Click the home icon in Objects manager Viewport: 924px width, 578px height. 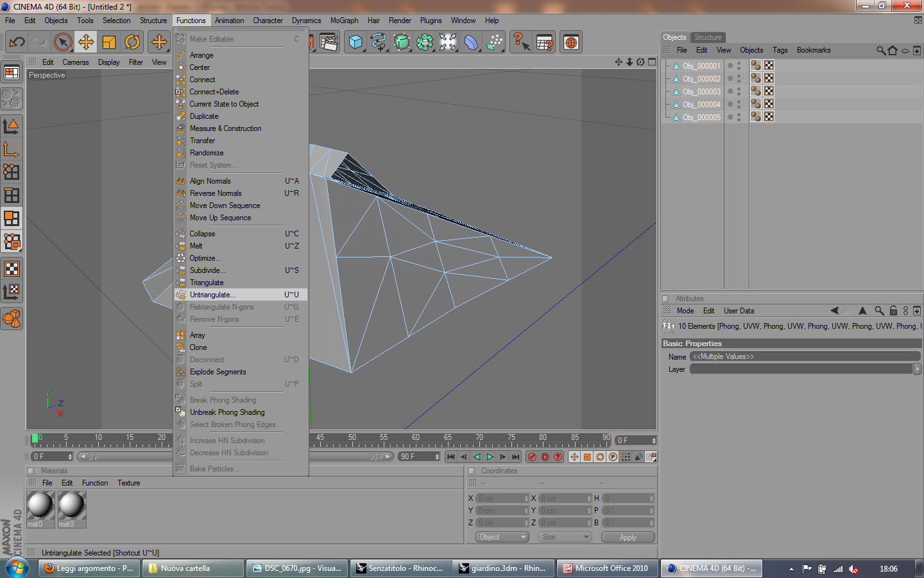point(893,50)
